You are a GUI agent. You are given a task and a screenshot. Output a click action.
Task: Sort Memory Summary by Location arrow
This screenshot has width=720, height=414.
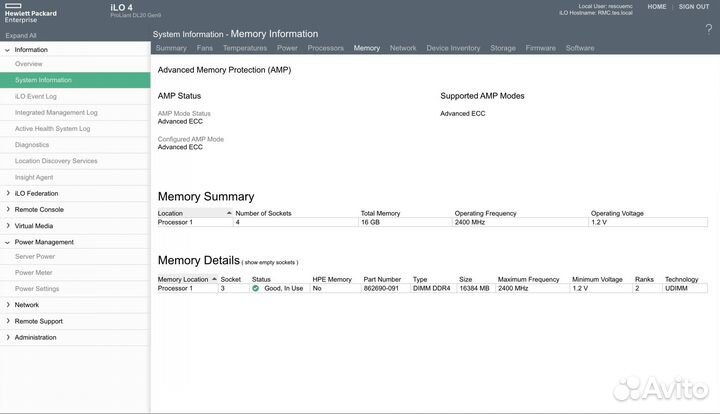click(x=229, y=213)
